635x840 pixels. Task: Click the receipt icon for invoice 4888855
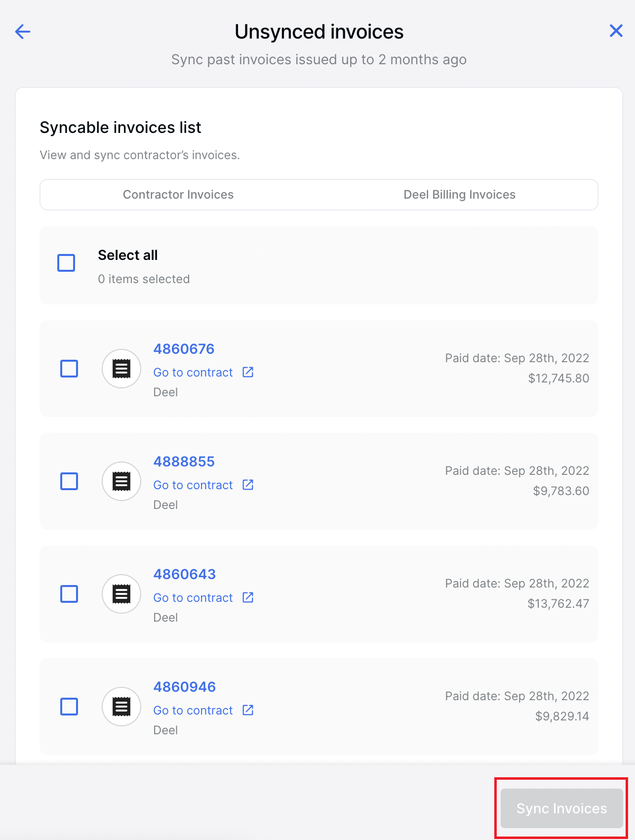(x=121, y=481)
